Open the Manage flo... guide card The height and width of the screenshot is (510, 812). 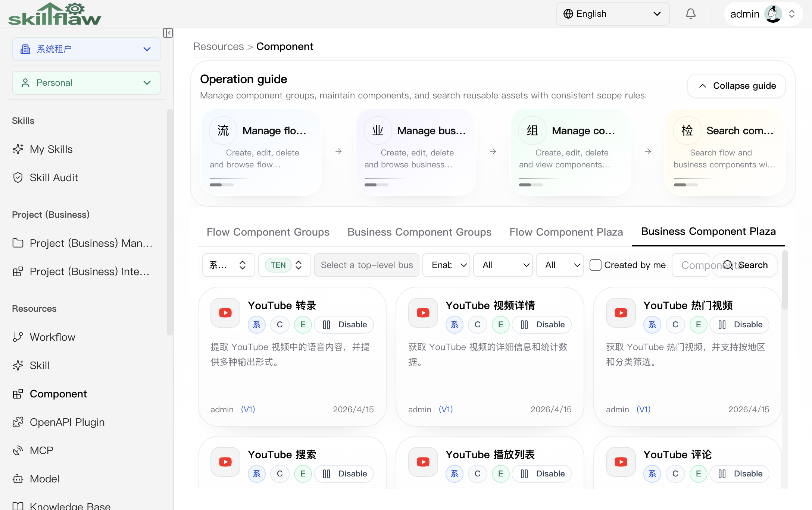pyautogui.click(x=261, y=152)
